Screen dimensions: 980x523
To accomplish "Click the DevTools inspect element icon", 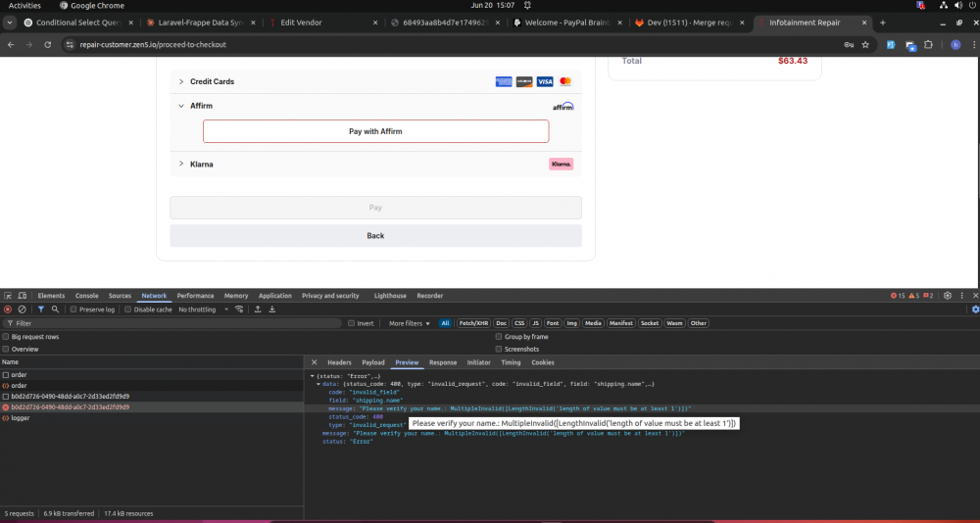I will click(x=9, y=296).
